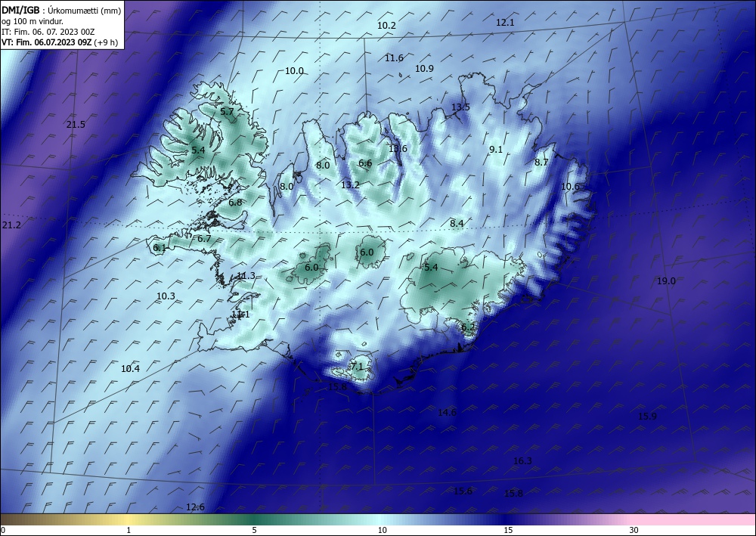Select the 7.1 value on the southern glacier
The height and width of the screenshot is (536, 756).
pyautogui.click(x=357, y=366)
